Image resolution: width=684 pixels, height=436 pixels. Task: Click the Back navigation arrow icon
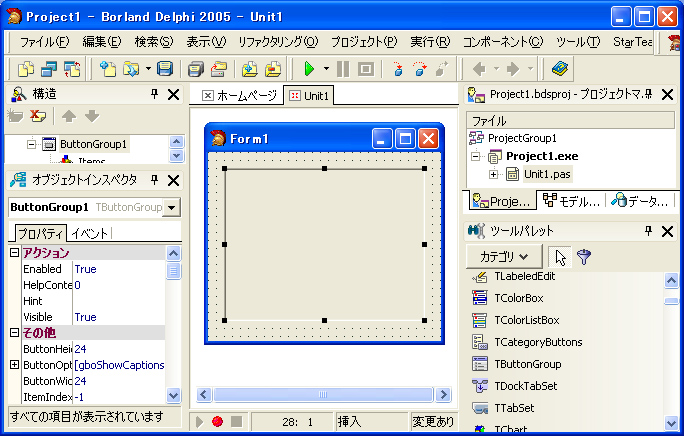point(479,69)
